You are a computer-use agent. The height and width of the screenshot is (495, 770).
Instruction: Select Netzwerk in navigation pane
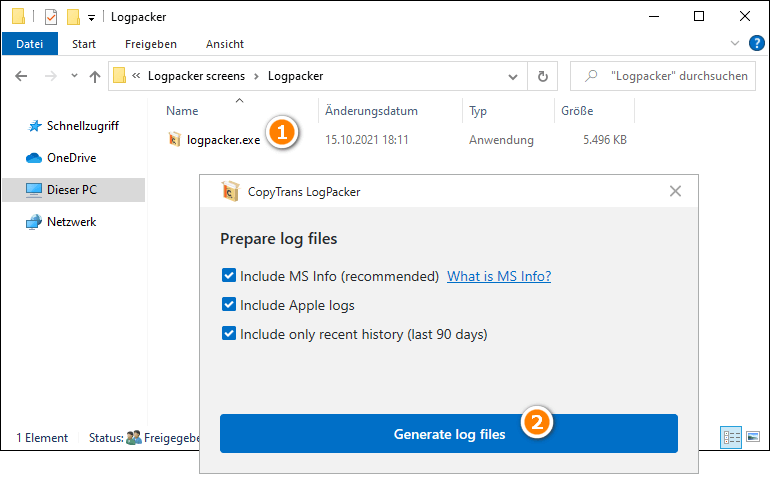pyautogui.click(x=61, y=222)
